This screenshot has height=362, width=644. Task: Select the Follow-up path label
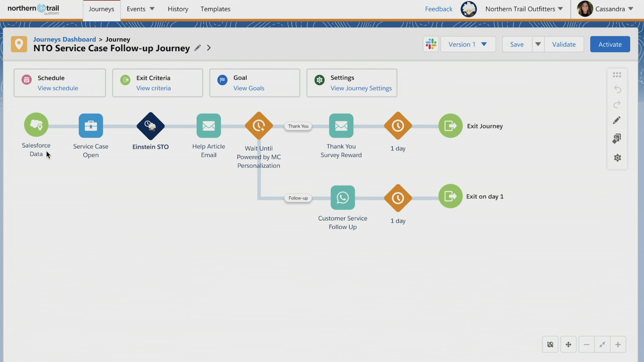click(x=298, y=198)
